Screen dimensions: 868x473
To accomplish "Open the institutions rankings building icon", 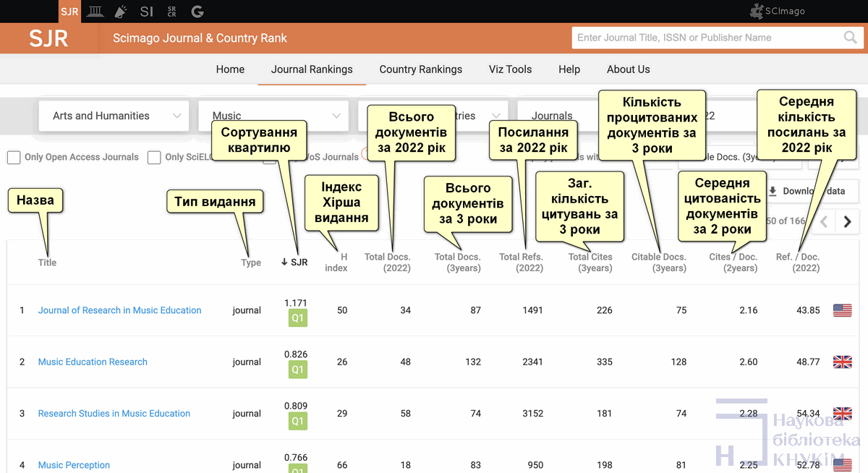I will 95,12.
